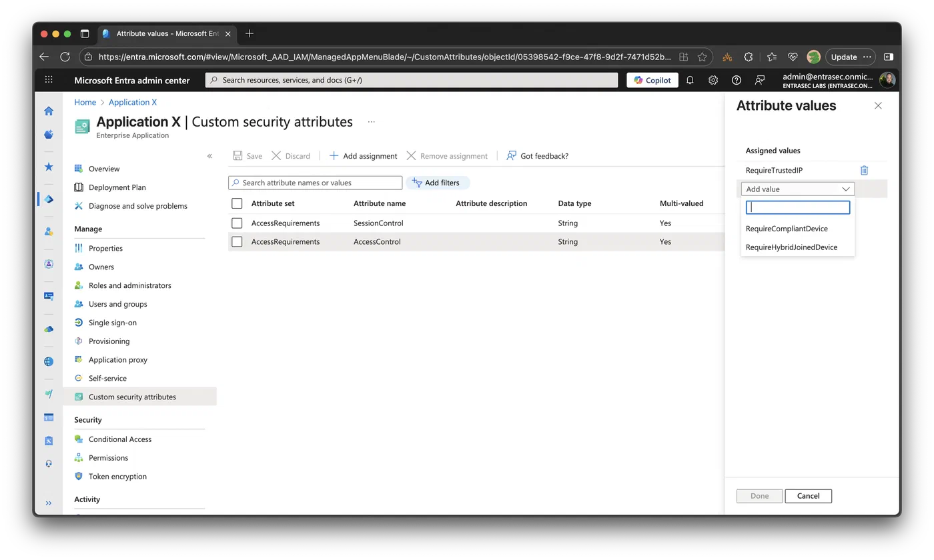Viewport: 934px width, 560px height.
Task: Open the browser profile avatar
Action: point(813,57)
